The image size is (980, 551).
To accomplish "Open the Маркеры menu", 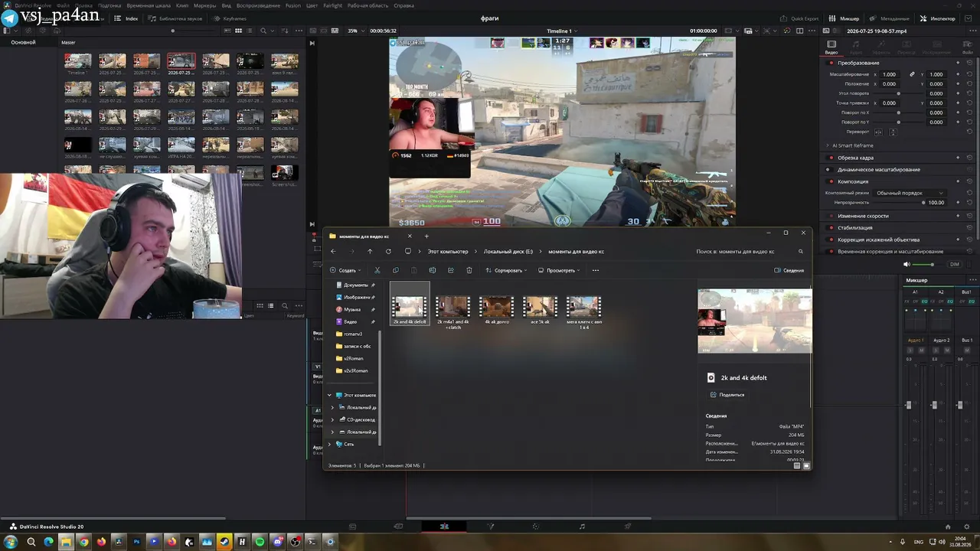I will click(x=205, y=5).
